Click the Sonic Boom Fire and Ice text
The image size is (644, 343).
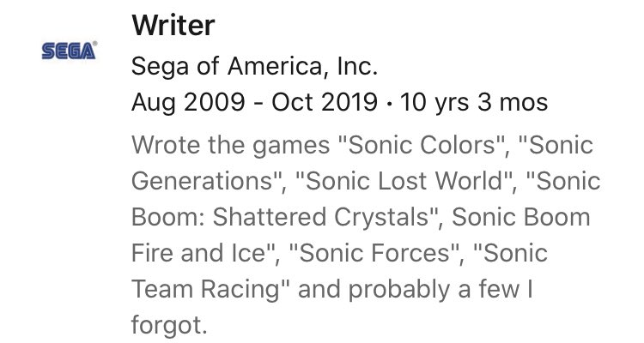click(x=361, y=236)
